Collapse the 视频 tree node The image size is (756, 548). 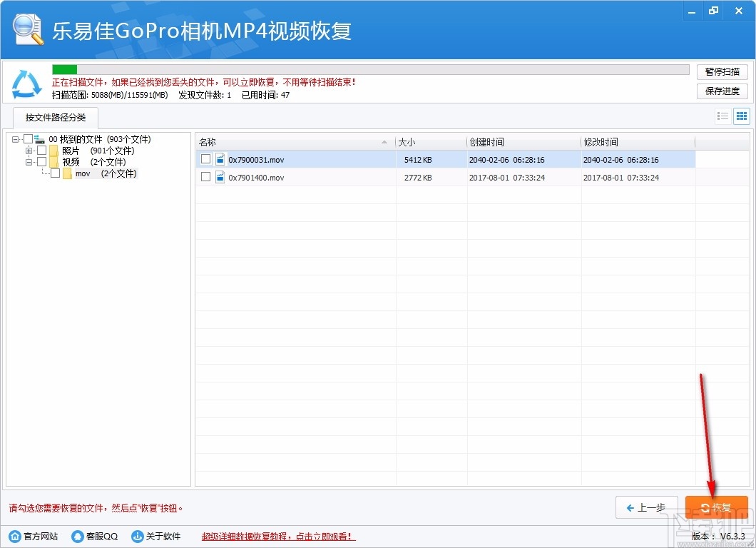click(x=29, y=162)
